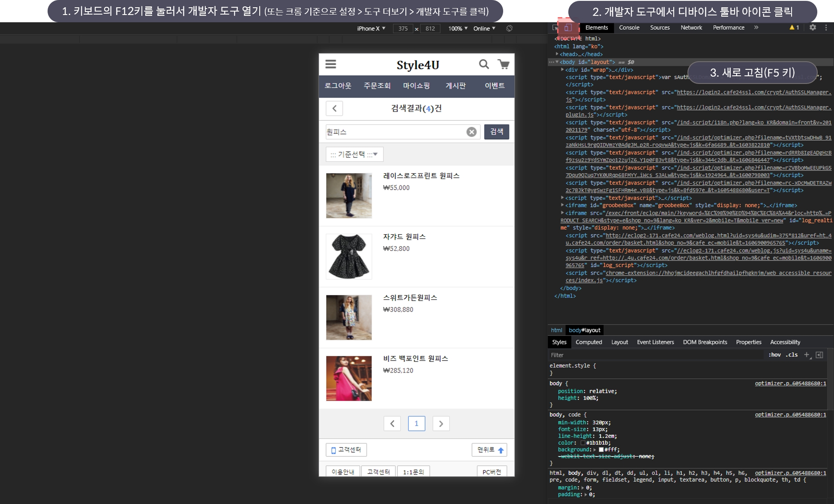Switch to the Console tab
Viewport: 834px width, 504px height.
point(629,27)
